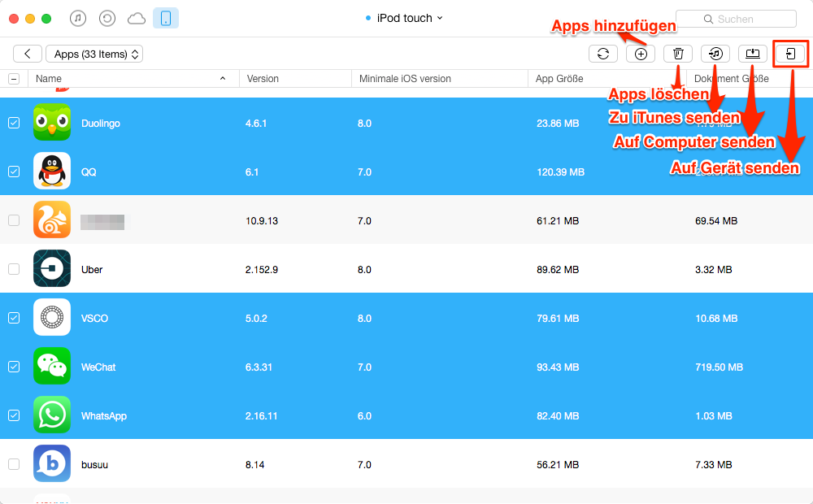Sort by the App Größe column header
Viewport: 813px width, 504px height.
[607, 79]
